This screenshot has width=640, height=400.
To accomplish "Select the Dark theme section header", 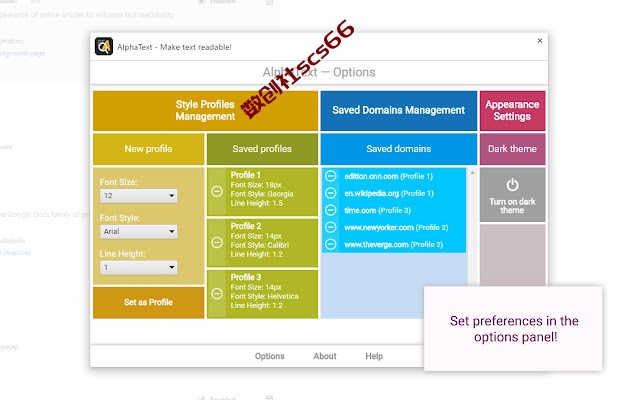I will pyautogui.click(x=512, y=149).
